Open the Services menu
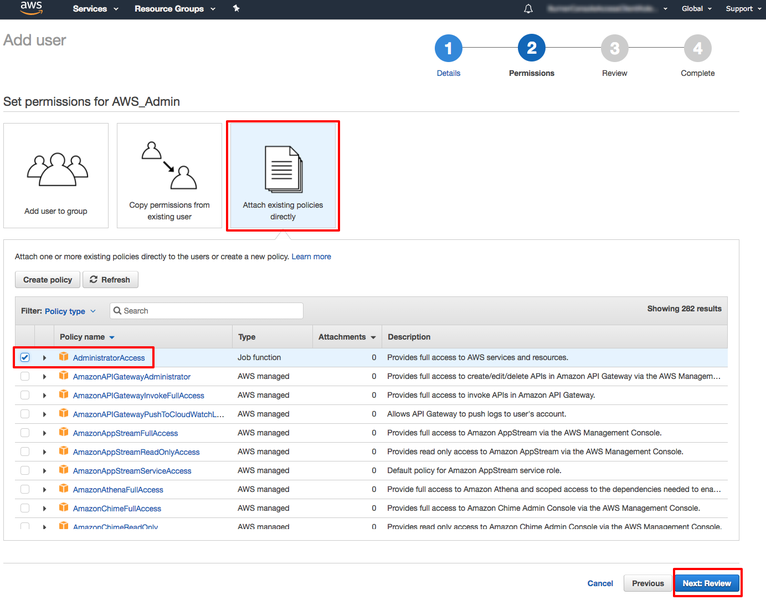 95,9
